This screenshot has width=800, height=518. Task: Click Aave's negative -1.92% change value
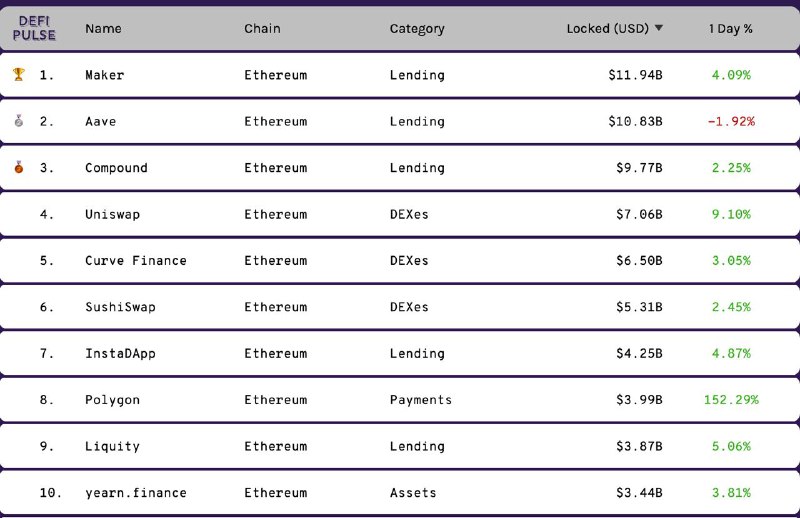731,121
